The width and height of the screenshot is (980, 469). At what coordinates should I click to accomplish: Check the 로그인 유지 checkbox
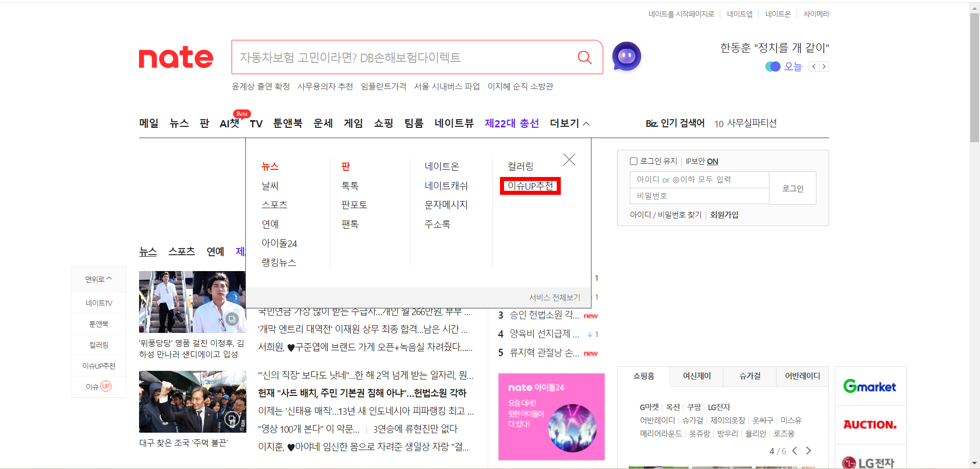coord(633,161)
